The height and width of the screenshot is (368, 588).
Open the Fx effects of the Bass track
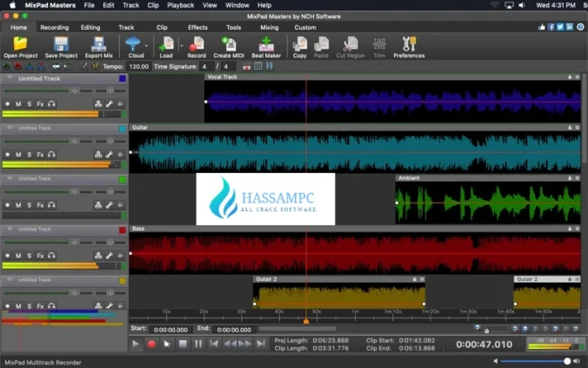[x=40, y=256]
